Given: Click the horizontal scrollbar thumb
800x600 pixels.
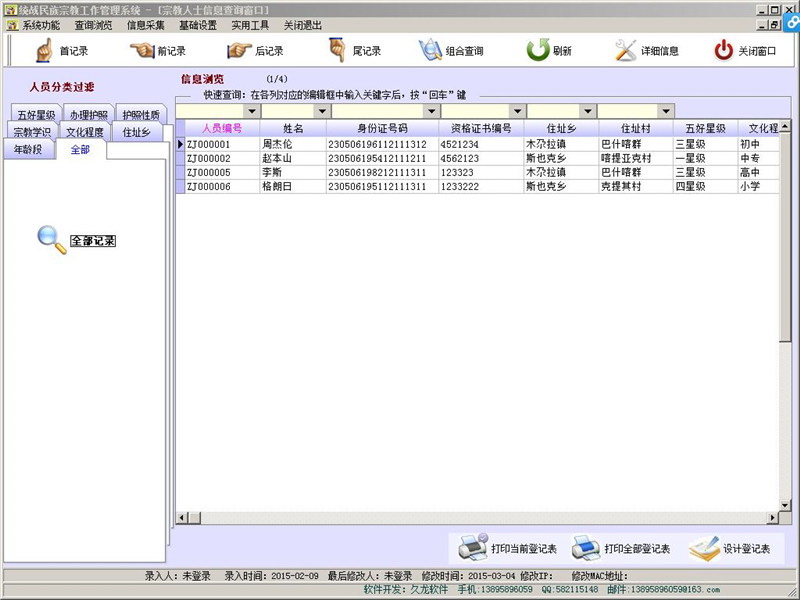Looking at the screenshot, I should point(194,518).
